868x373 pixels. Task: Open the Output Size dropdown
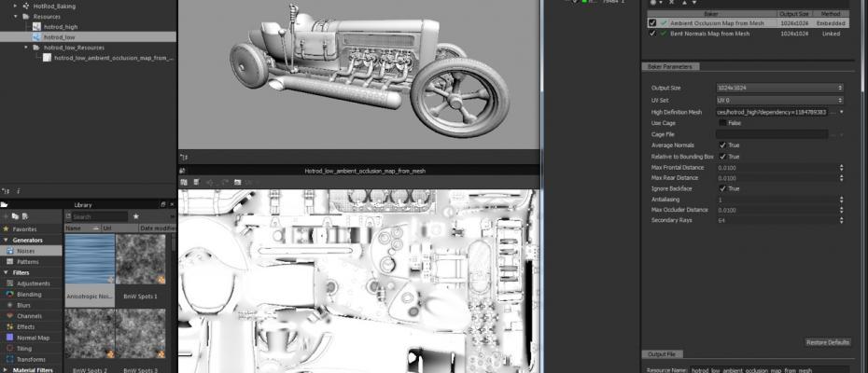(779, 88)
